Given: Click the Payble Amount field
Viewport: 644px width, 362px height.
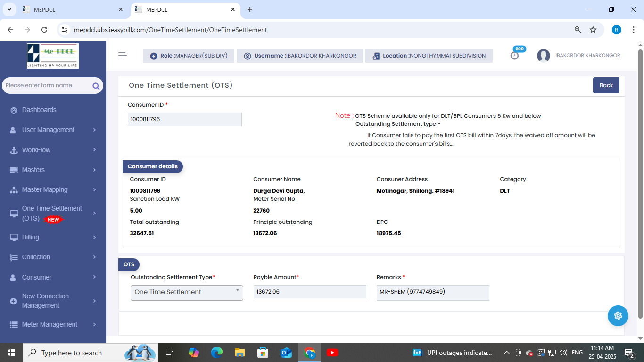Looking at the screenshot, I should [x=310, y=292].
